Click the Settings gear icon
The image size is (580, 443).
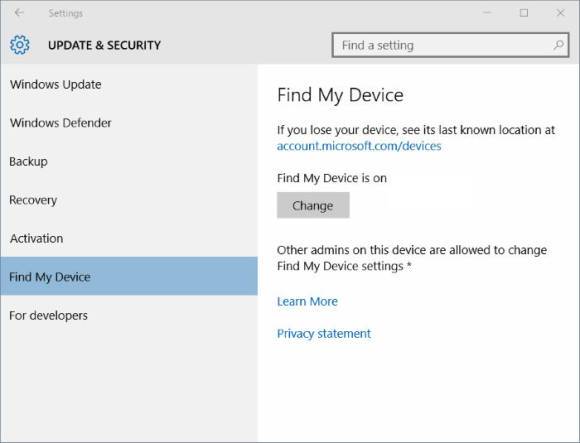pos(20,45)
